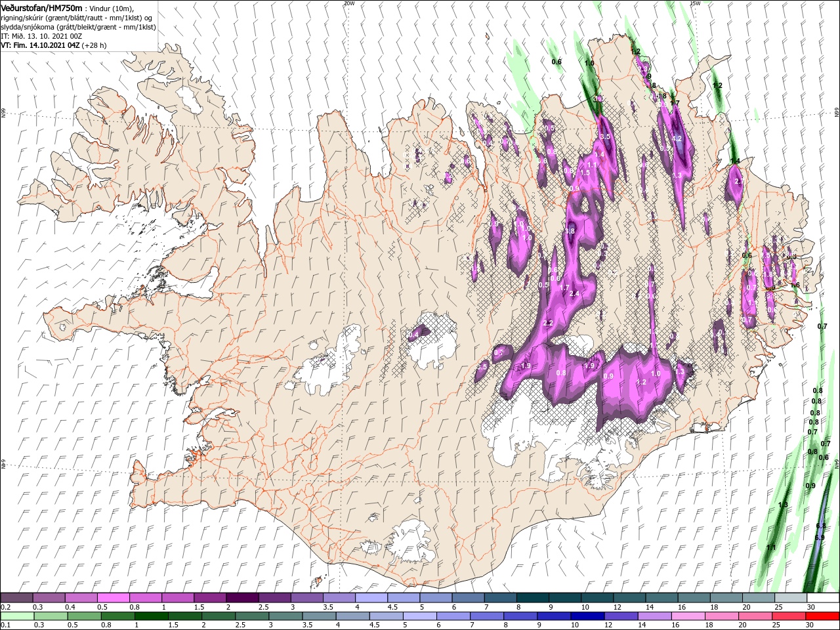Select the bottom legend swatch starting at 1
The image size is (840, 630).
pyautogui.click(x=152, y=616)
